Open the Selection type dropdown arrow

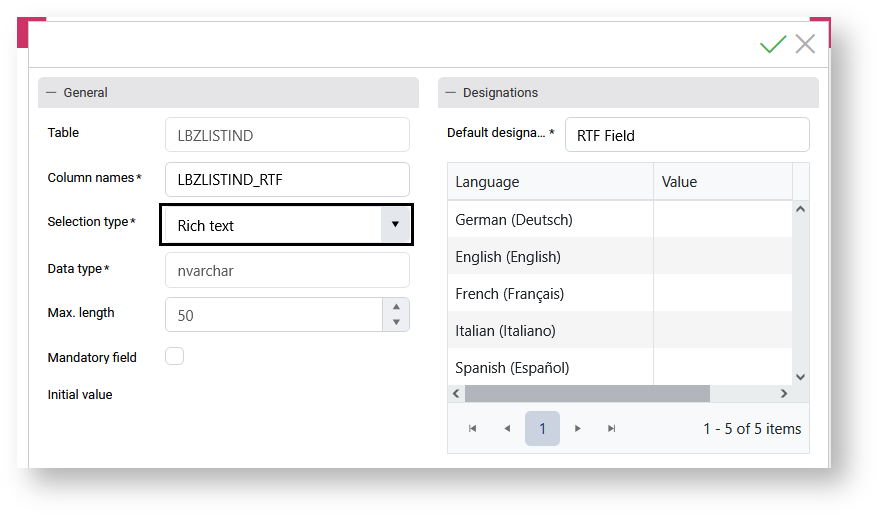pos(395,224)
